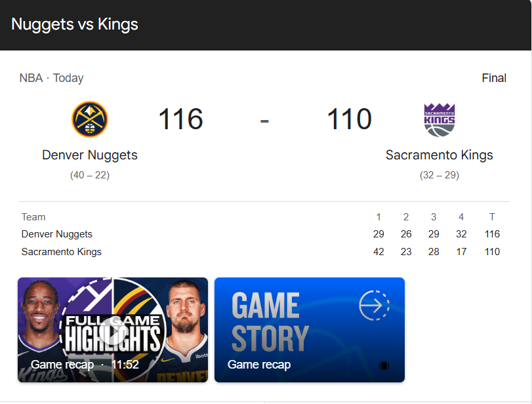
Task: Click the Kings record (32 – 29)
Action: click(x=439, y=175)
